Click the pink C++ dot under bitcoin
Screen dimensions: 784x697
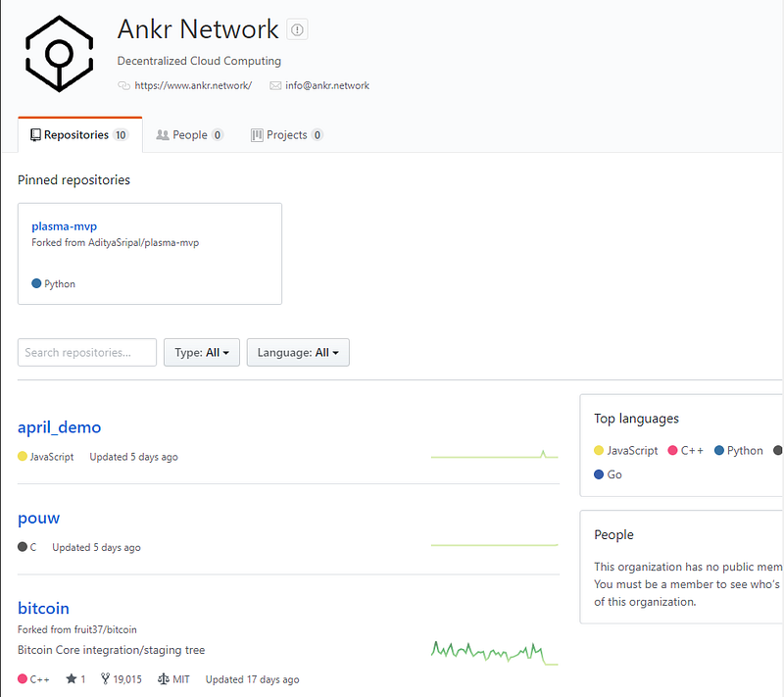click(x=22, y=678)
